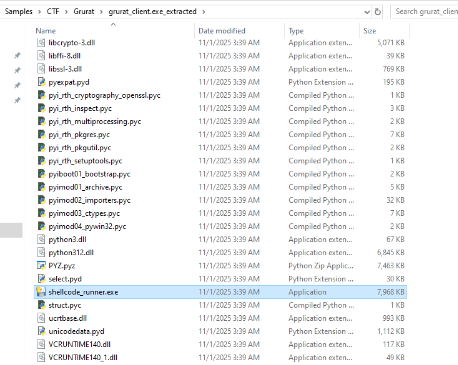Click the 1,112 KB size value
Viewport: 458px width, 365px height.
[391, 331]
